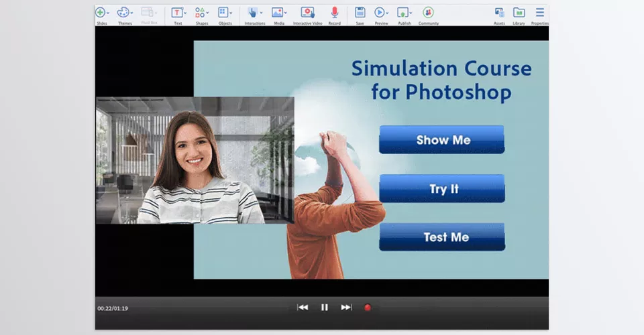Click the webcam video of smiling woman
Viewport: 644px width, 335px height.
pyautogui.click(x=195, y=160)
